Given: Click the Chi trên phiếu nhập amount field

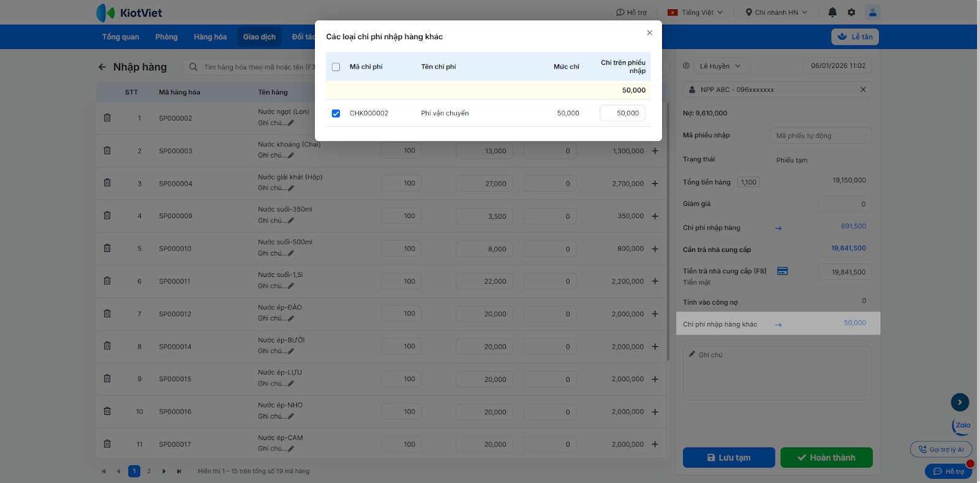Looking at the screenshot, I should click(622, 113).
